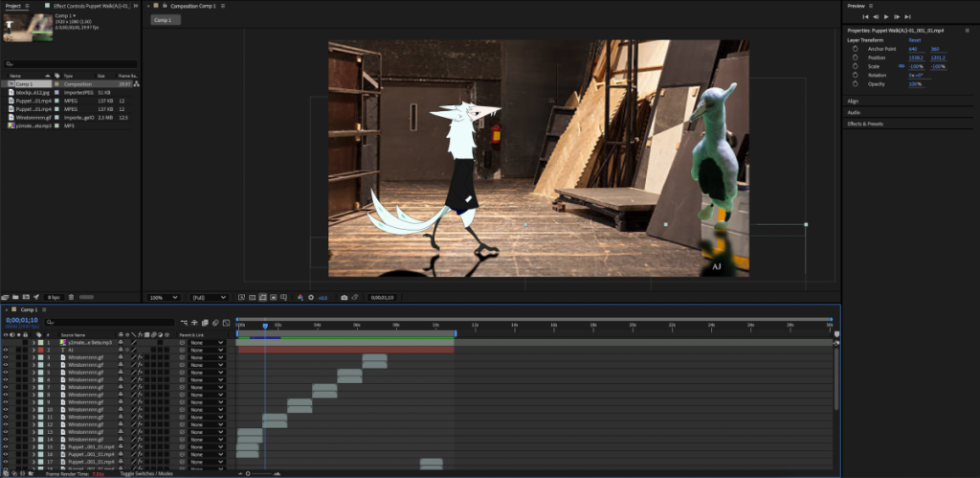The height and width of the screenshot is (478, 980).
Task: Click the Project panel search field
Action: point(72,63)
